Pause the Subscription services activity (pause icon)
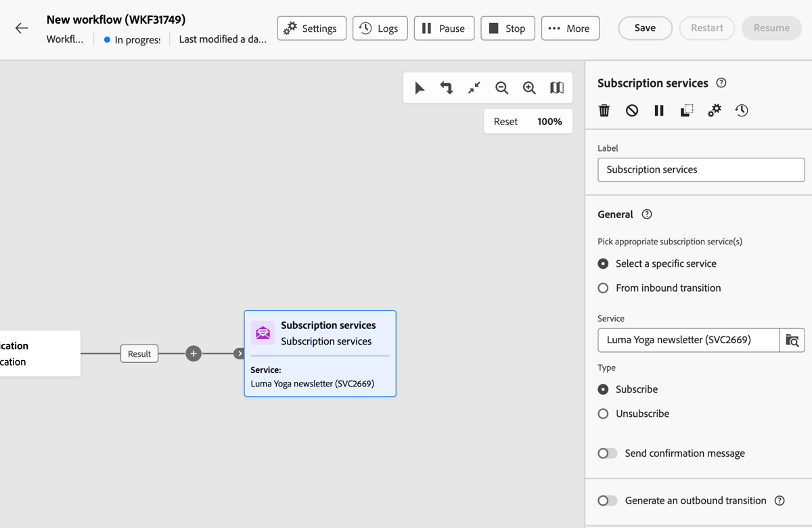Viewport: 812px width, 528px height. click(658, 110)
